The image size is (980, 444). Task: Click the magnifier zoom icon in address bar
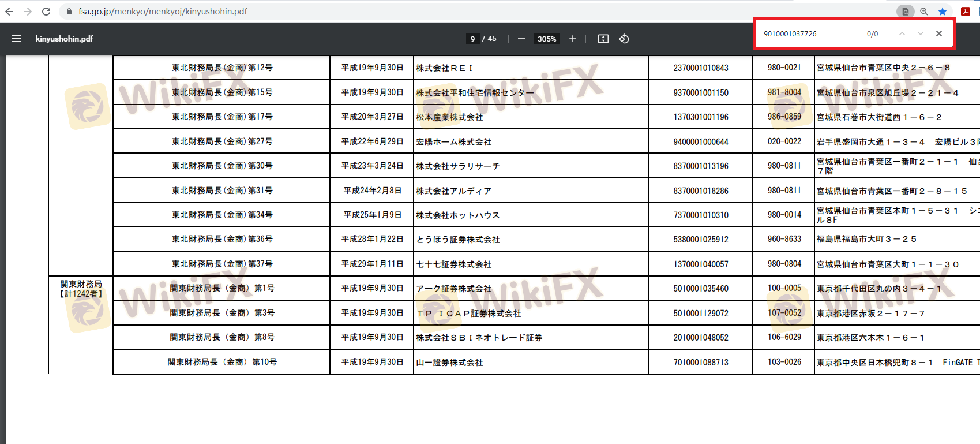(x=924, y=12)
